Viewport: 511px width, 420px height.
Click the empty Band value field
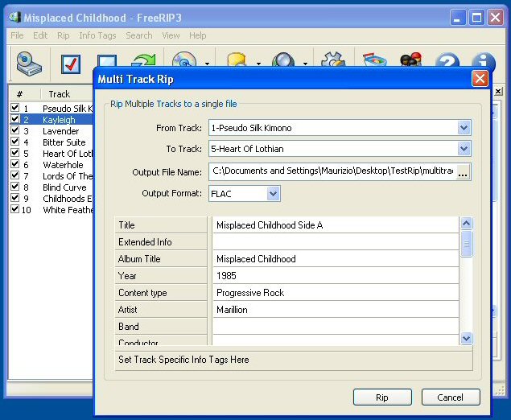coord(336,327)
